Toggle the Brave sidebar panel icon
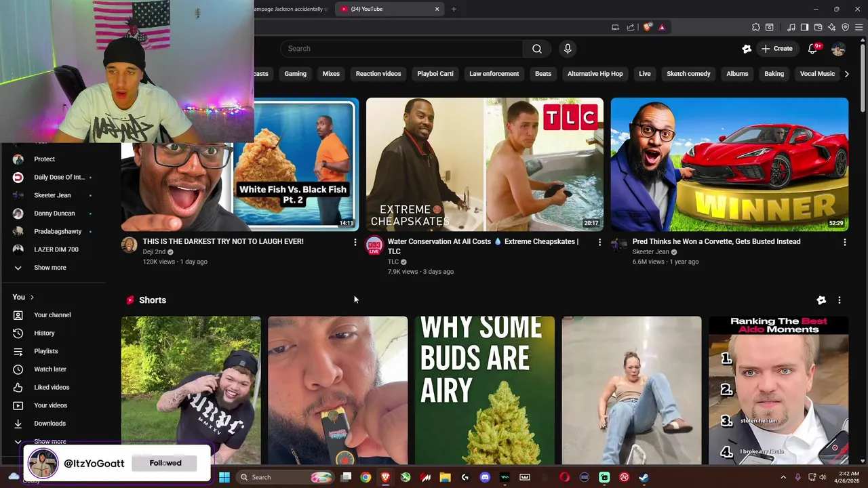Image resolution: width=868 pixels, height=488 pixels. click(804, 27)
